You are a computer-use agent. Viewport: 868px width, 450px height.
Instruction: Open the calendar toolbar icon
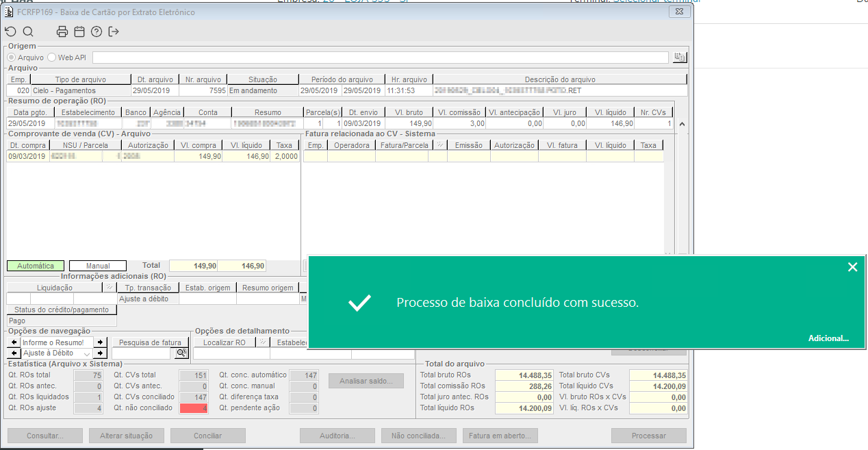click(x=79, y=32)
